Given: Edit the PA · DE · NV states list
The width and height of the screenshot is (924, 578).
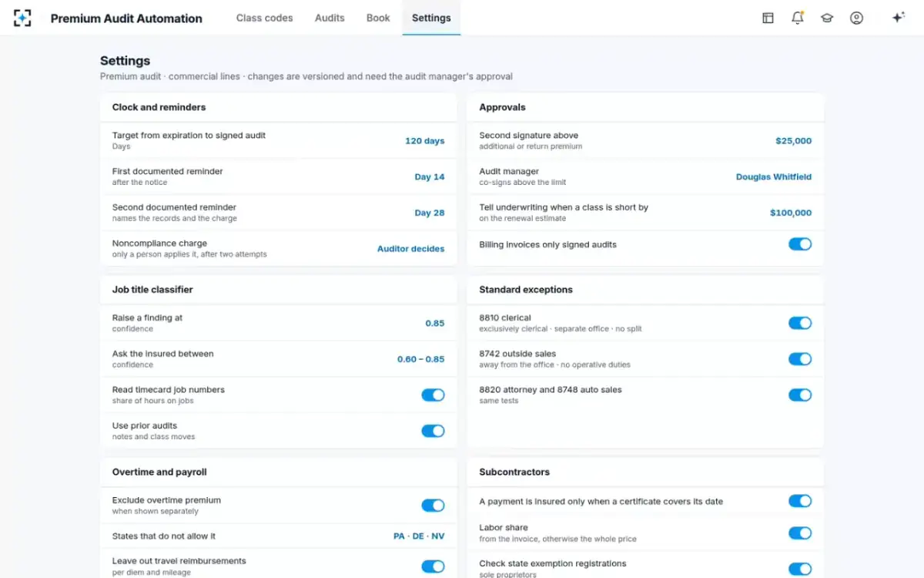Looking at the screenshot, I should (419, 536).
